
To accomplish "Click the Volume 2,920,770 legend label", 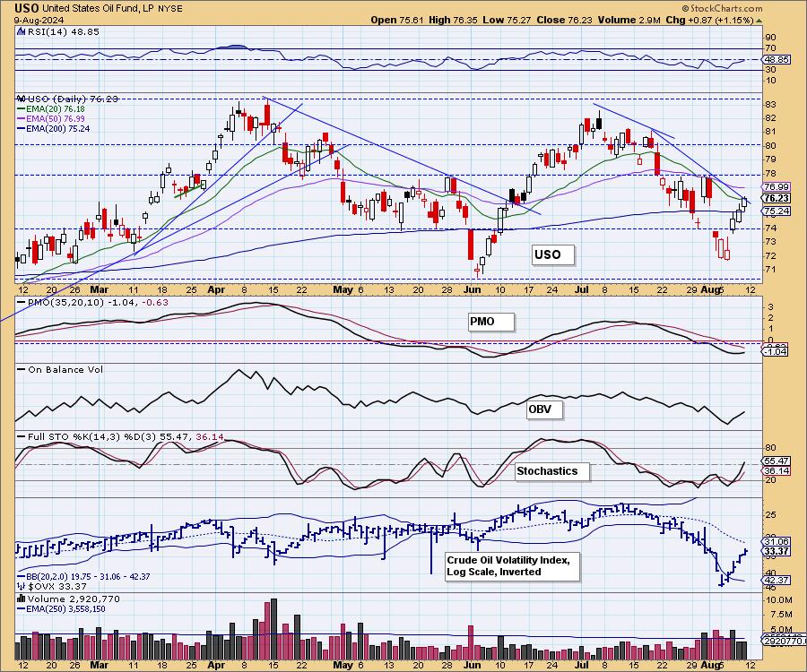I will click(x=74, y=599).
